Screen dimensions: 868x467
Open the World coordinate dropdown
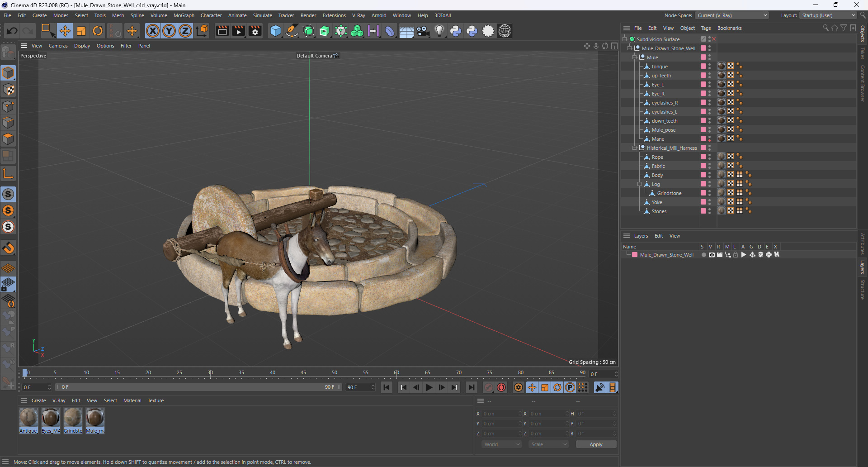click(501, 444)
